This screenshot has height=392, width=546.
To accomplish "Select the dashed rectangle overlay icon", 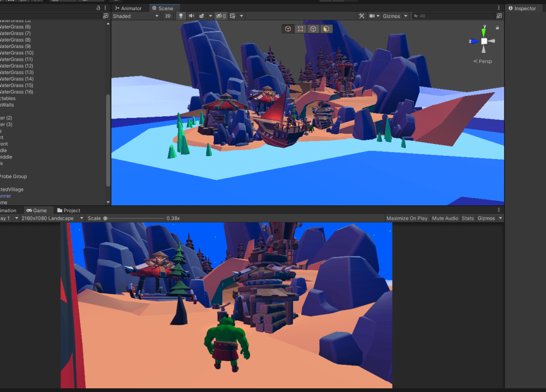I will click(301, 29).
